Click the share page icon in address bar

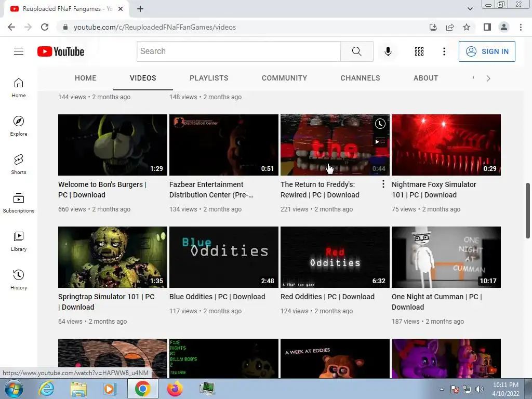click(x=450, y=27)
